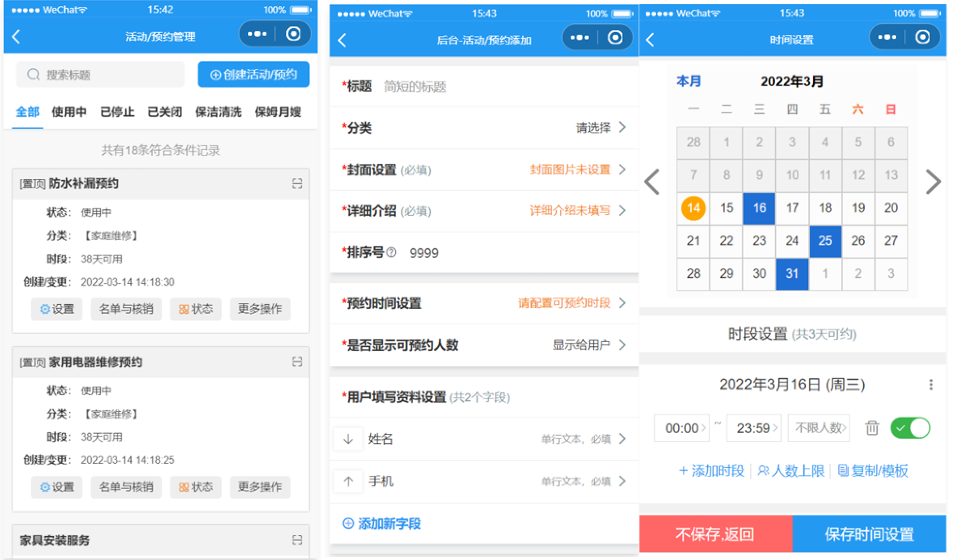Open 详细介绍 row showing 详细介绍未填写
This screenshot has width=964, height=560.
pyautogui.click(x=484, y=211)
